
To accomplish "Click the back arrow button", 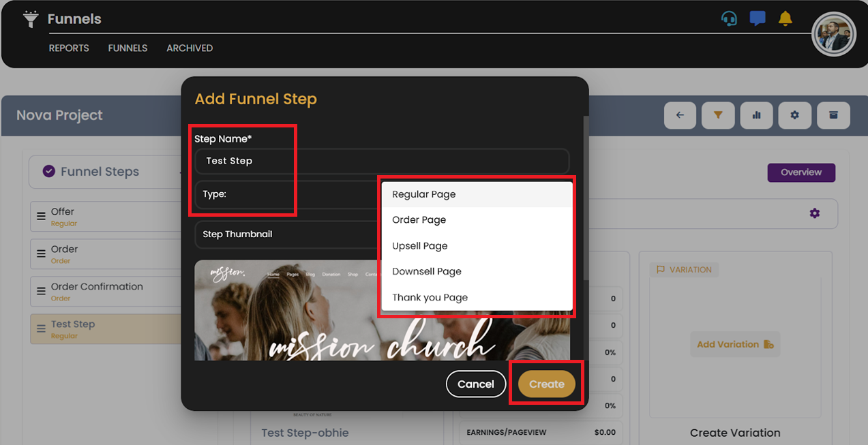I will point(680,115).
